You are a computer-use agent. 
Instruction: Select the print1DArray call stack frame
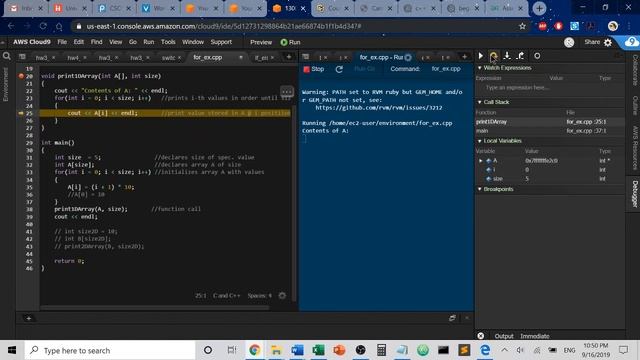(549, 122)
